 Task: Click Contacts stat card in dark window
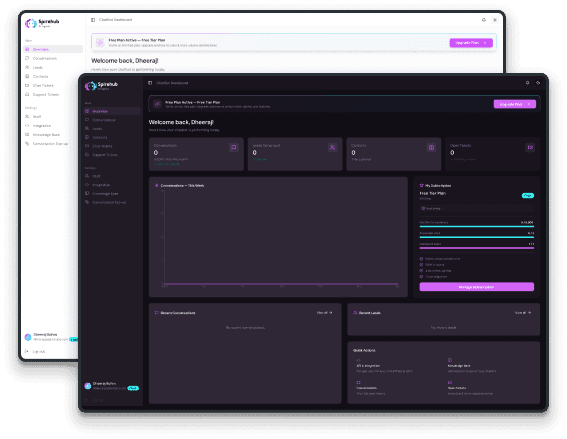point(394,154)
